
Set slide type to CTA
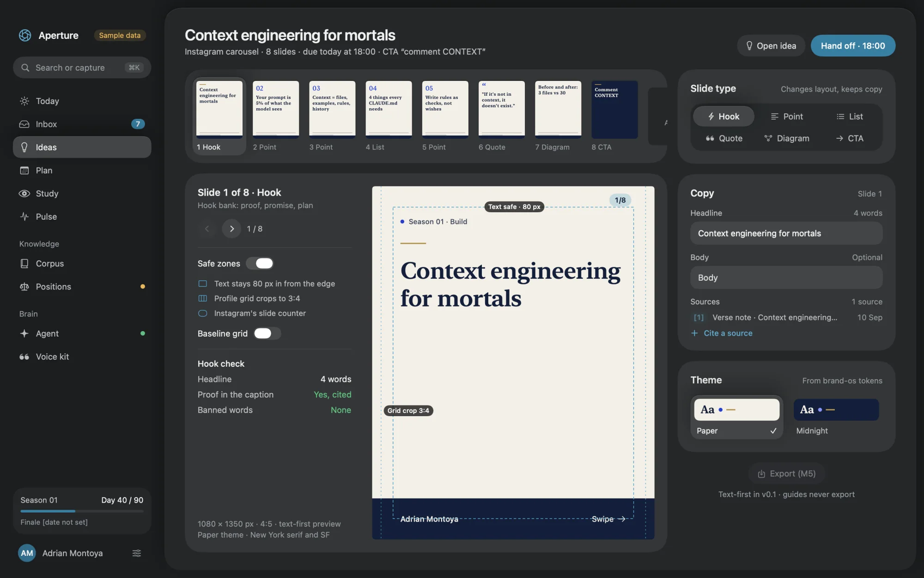click(850, 138)
